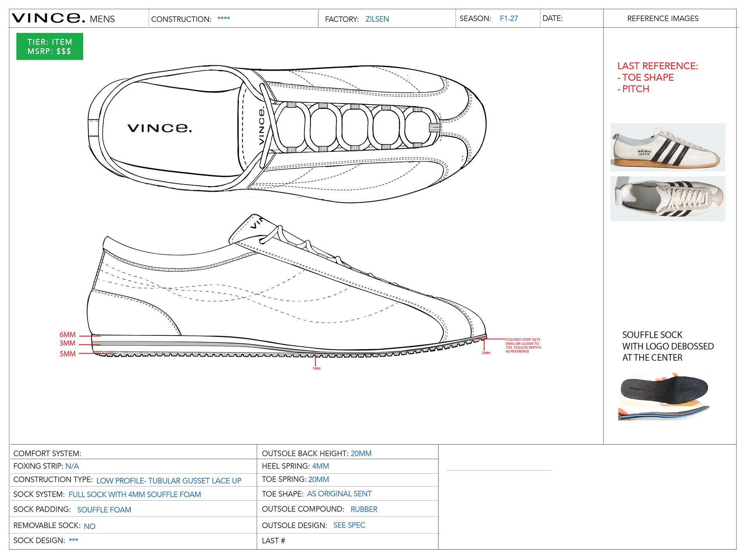Click the LAST # field
The height and width of the screenshot is (560, 747).
click(347, 541)
